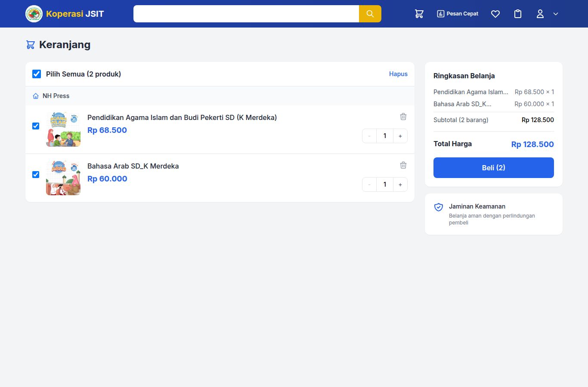Open the Bahasa Arab book thumbnail

tap(63, 178)
